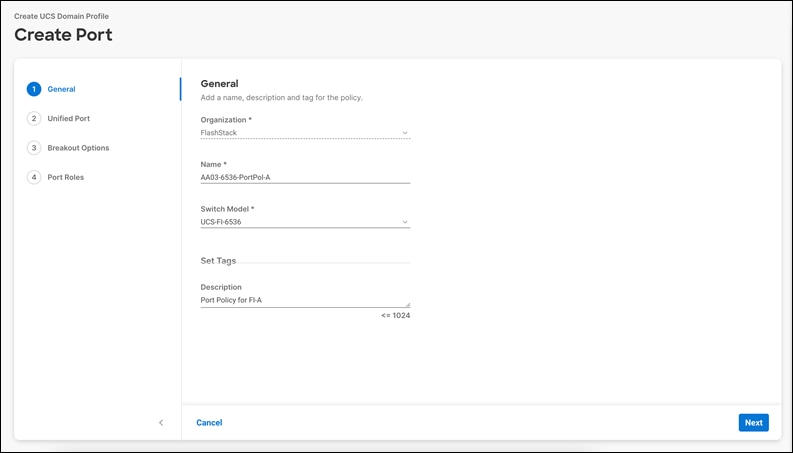Select the 'Organization *' field label

(x=226, y=120)
